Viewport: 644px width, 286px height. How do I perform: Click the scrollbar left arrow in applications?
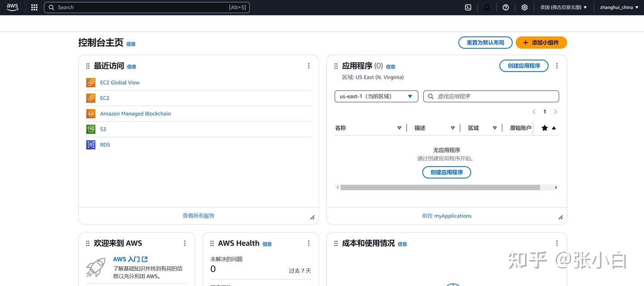click(338, 188)
